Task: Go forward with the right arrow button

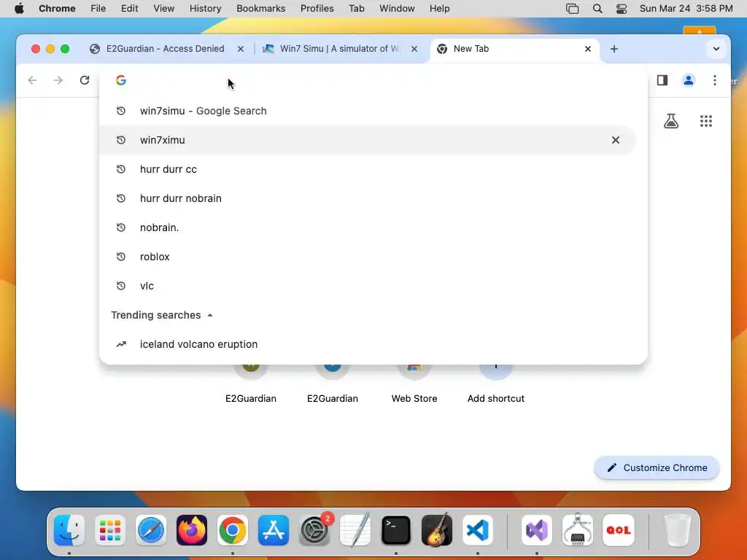Action: pyautogui.click(x=58, y=80)
